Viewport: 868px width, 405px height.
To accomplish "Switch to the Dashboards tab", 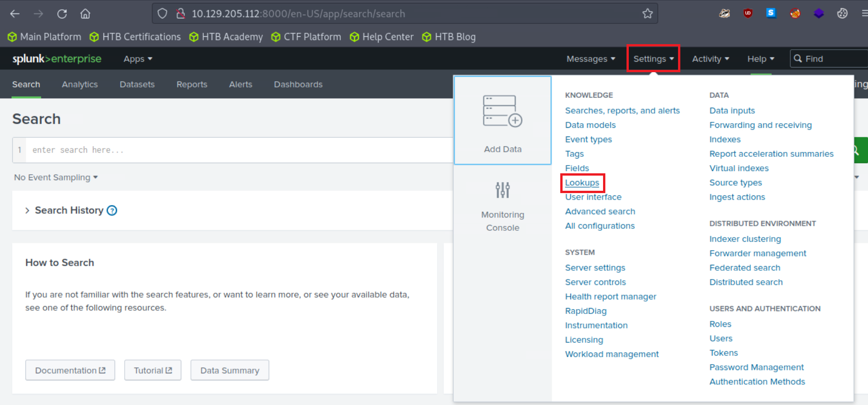I will pyautogui.click(x=298, y=85).
